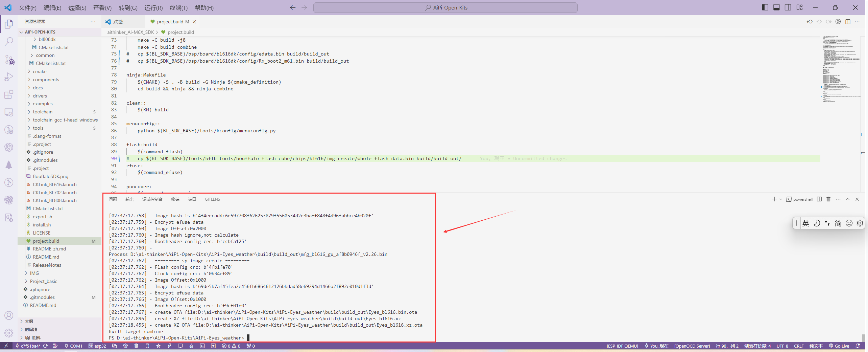Click c7f51ba4* branch in status bar

[28, 346]
